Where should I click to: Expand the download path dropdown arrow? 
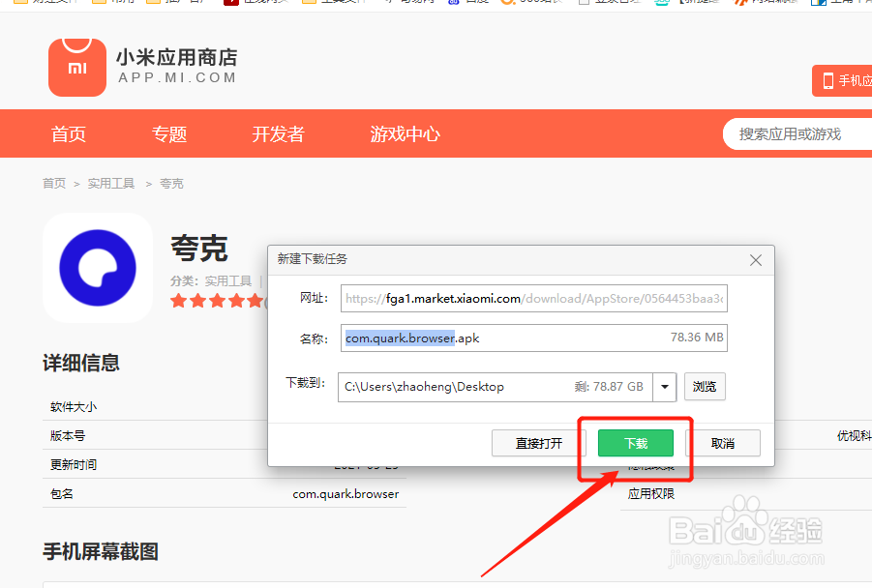665,387
